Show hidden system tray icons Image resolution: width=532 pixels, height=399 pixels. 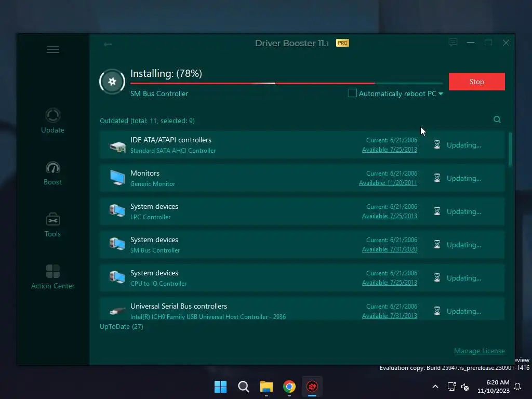[x=435, y=387]
